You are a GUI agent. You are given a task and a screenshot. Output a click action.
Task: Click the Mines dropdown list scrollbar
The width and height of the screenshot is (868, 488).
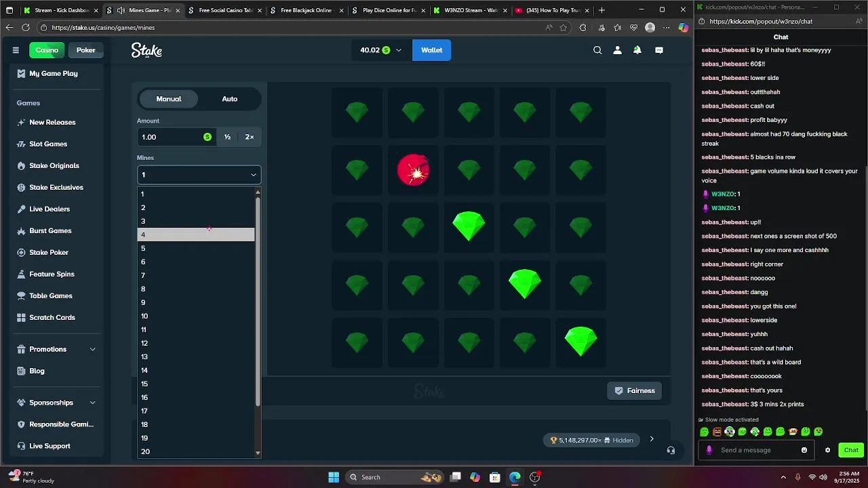[258, 302]
